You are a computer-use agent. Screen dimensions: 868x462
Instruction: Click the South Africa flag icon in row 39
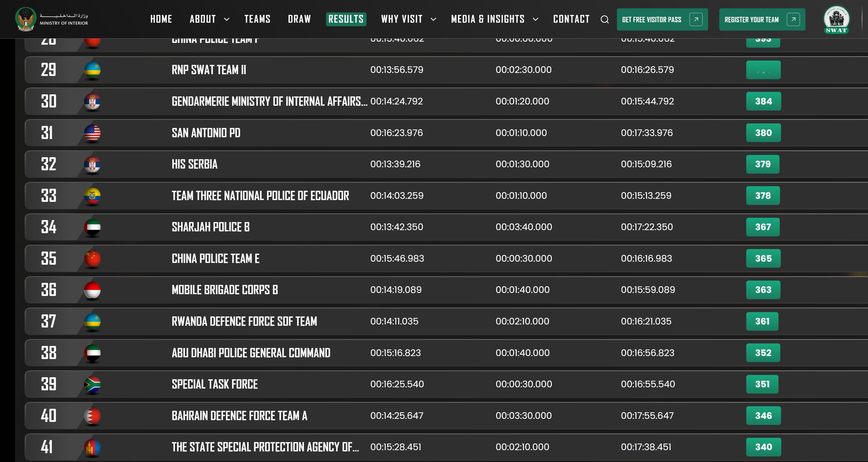click(92, 384)
